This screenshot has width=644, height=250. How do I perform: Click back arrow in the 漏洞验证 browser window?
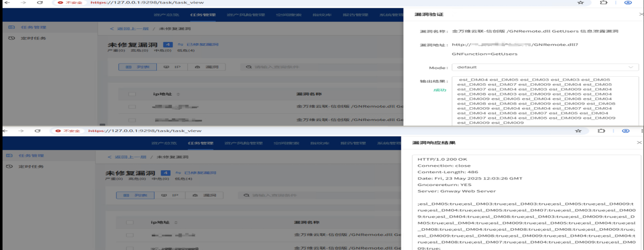(7, 3)
